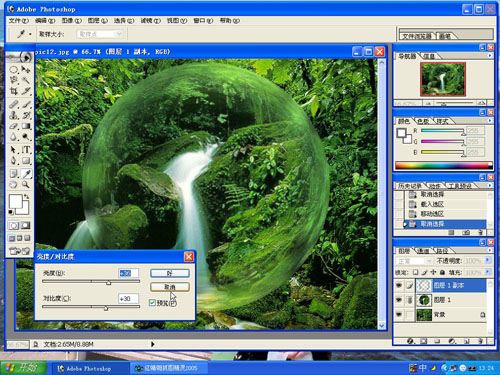Toggle visibility of Layer 1 copy

tap(399, 285)
